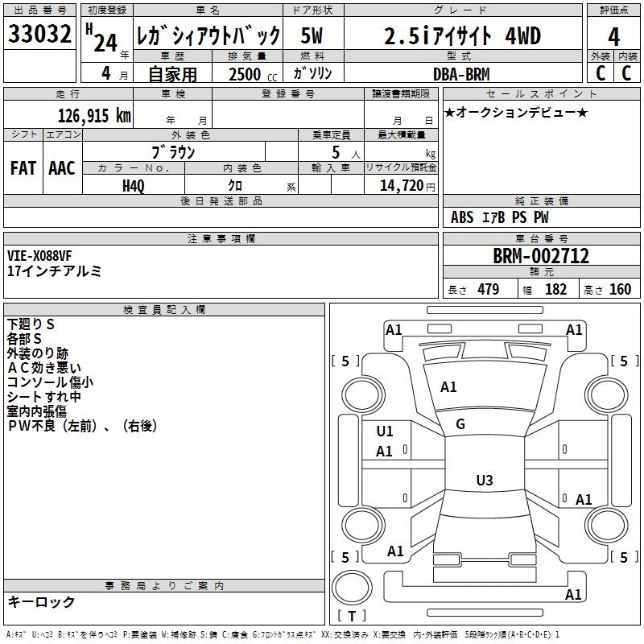Click note 17インチアルミ
The height and width of the screenshot is (644, 644).
(54, 271)
